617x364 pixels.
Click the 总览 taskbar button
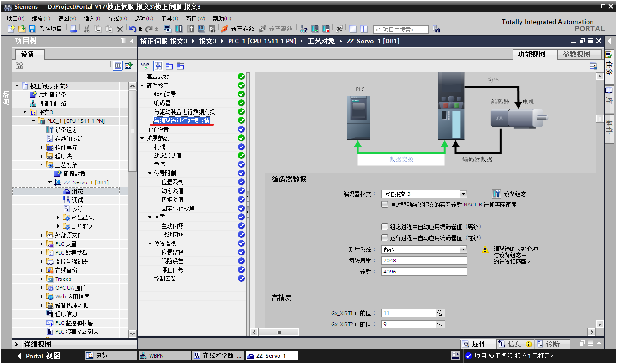[110, 356]
